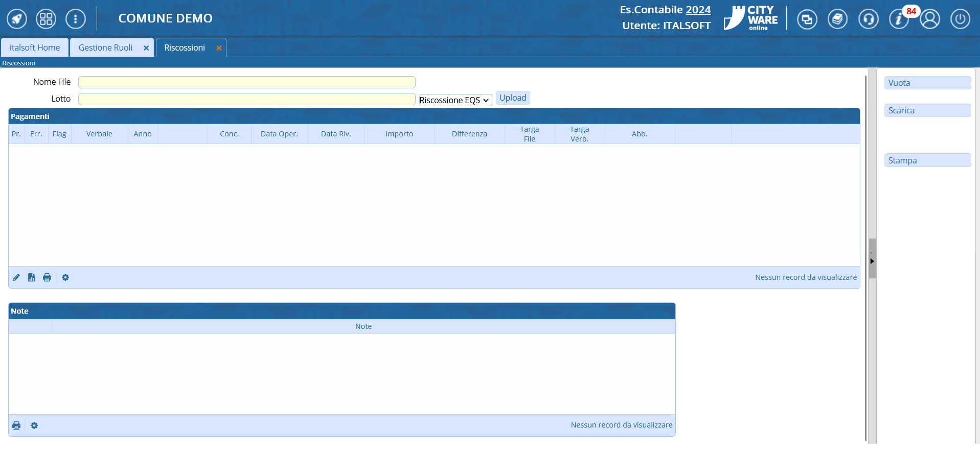The height and width of the screenshot is (450, 980).
Task: Close the Riscossioni tab
Action: (219, 48)
